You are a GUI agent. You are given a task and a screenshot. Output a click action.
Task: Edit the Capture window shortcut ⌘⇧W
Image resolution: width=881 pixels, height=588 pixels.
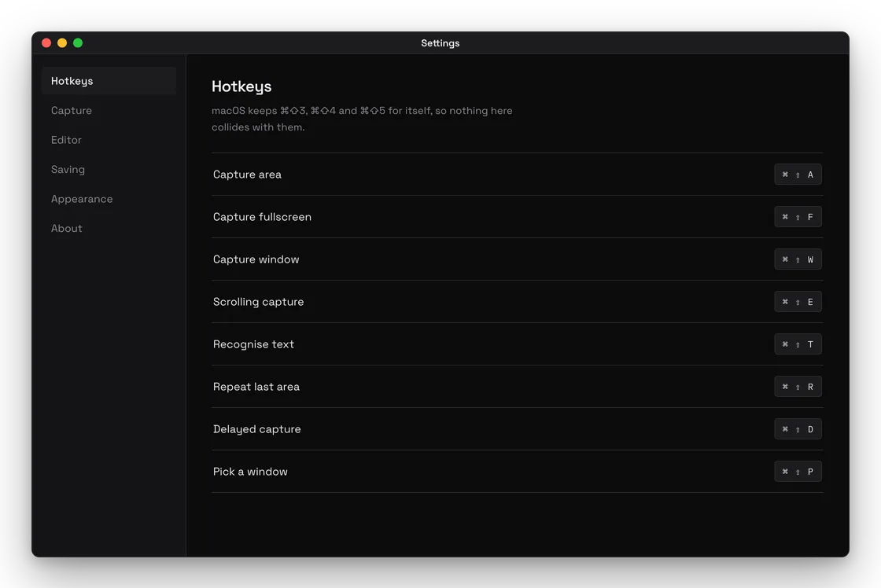pos(798,259)
